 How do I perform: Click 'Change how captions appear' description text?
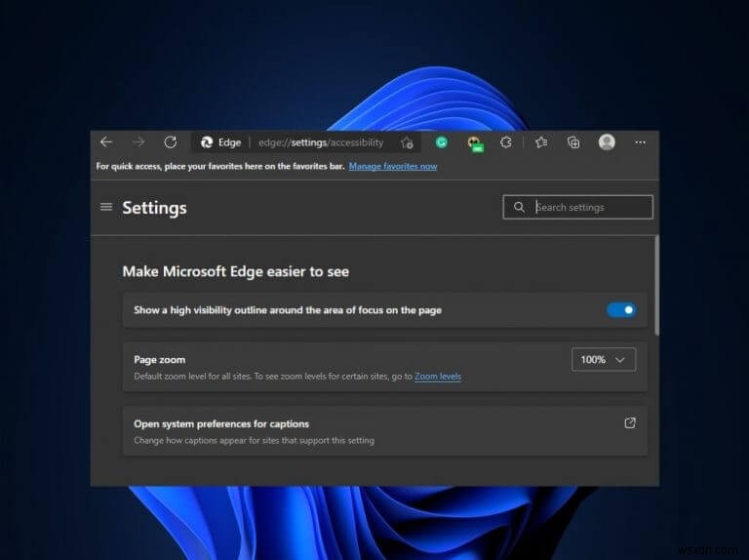pos(255,440)
